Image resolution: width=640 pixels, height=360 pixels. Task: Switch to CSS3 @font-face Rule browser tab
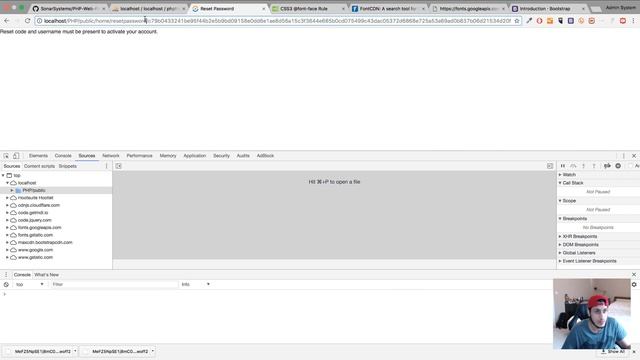pos(308,9)
